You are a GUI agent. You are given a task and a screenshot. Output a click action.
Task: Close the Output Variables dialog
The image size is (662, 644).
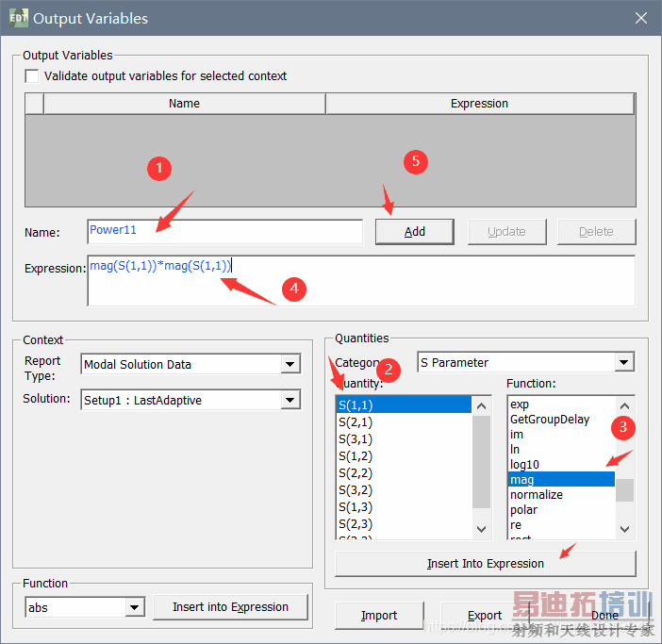[641, 18]
